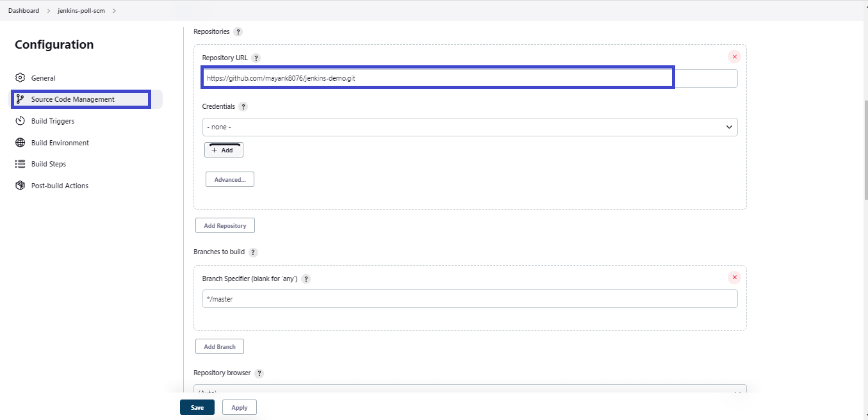Viewport: 868px width, 420px height.
Task: Go to Build Triggers section
Action: pyautogui.click(x=53, y=121)
